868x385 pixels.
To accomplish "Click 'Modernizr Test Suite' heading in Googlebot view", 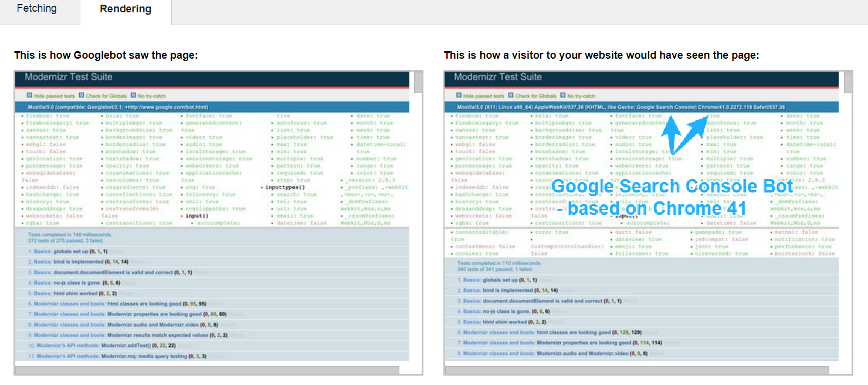I will pyautogui.click(x=68, y=77).
